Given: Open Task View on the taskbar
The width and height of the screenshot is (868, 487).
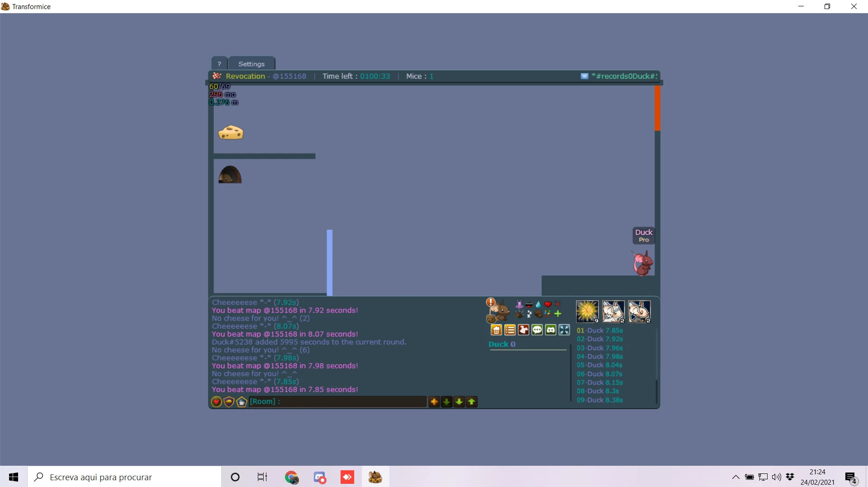Looking at the screenshot, I should coord(262,477).
